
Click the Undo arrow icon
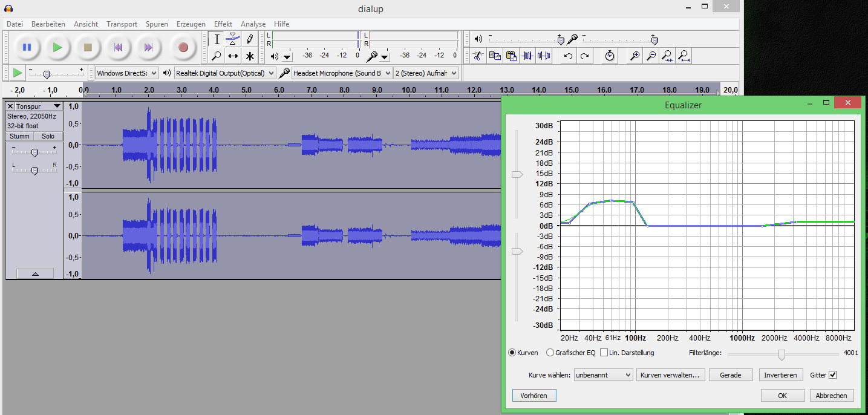point(568,56)
